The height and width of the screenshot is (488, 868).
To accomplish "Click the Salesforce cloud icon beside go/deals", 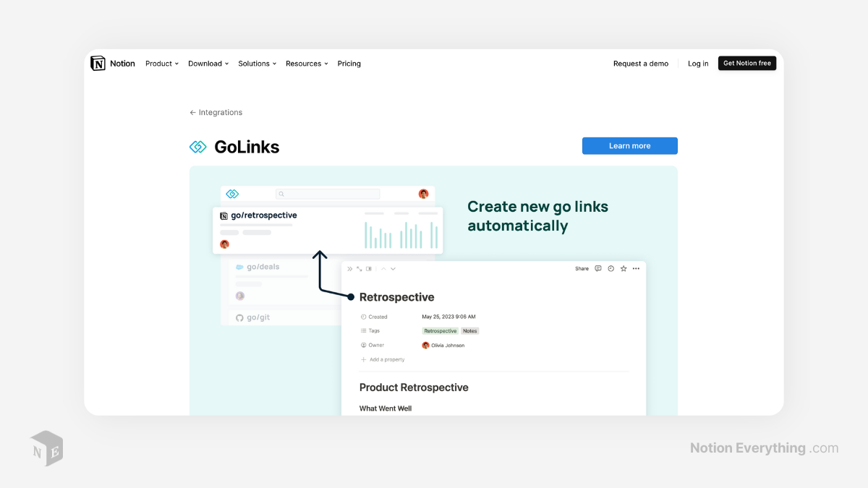I will (x=242, y=266).
